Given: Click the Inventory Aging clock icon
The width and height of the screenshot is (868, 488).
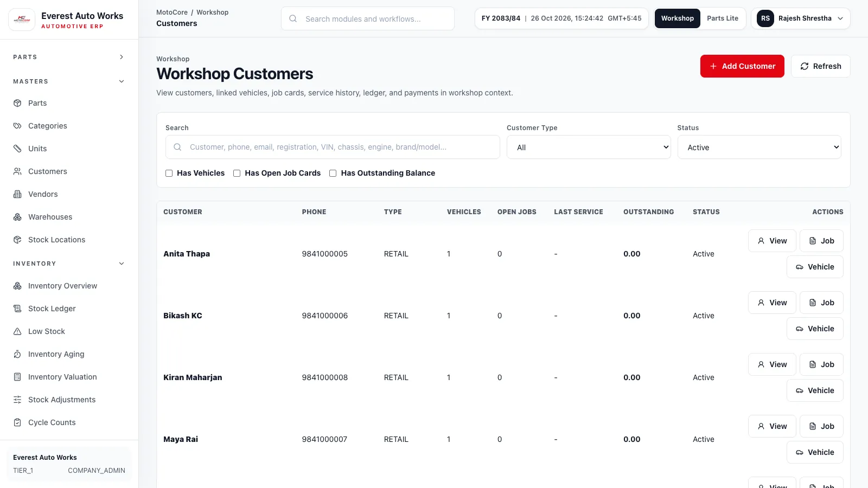Looking at the screenshot, I should [17, 354].
